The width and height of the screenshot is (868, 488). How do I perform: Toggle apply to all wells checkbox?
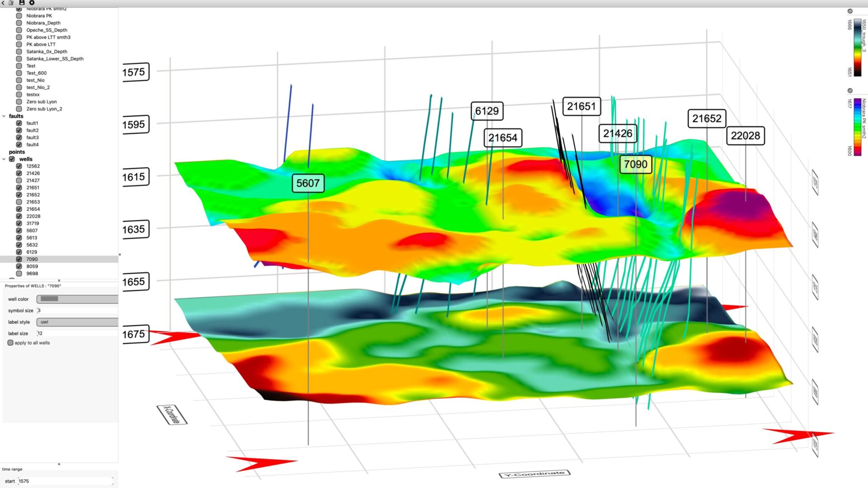pos(10,343)
